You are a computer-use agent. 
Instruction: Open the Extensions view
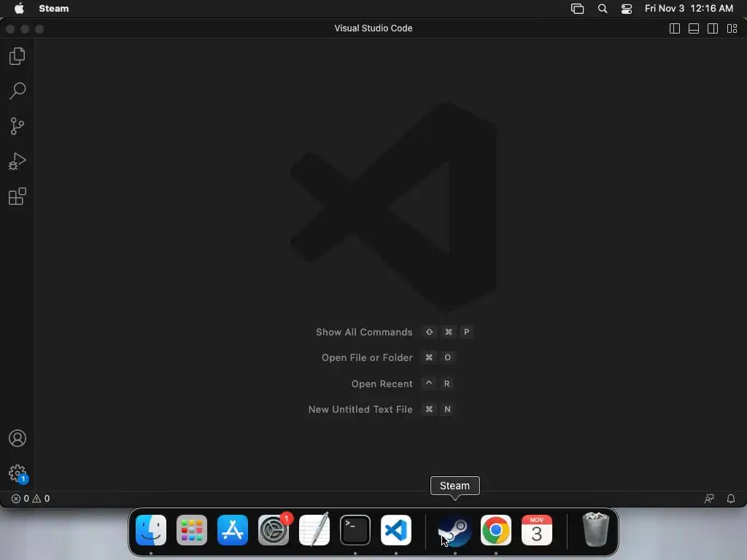tap(18, 196)
